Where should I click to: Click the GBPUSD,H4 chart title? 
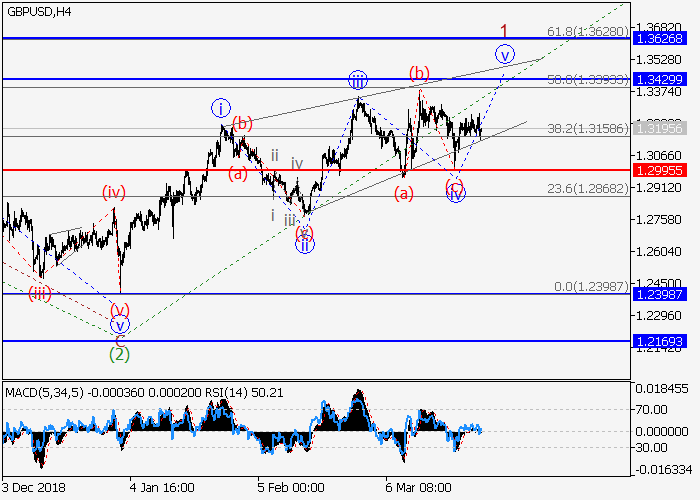pos(36,11)
